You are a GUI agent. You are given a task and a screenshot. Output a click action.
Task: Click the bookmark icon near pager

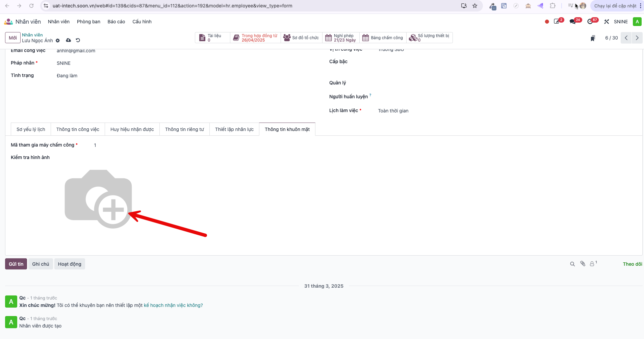(x=593, y=38)
